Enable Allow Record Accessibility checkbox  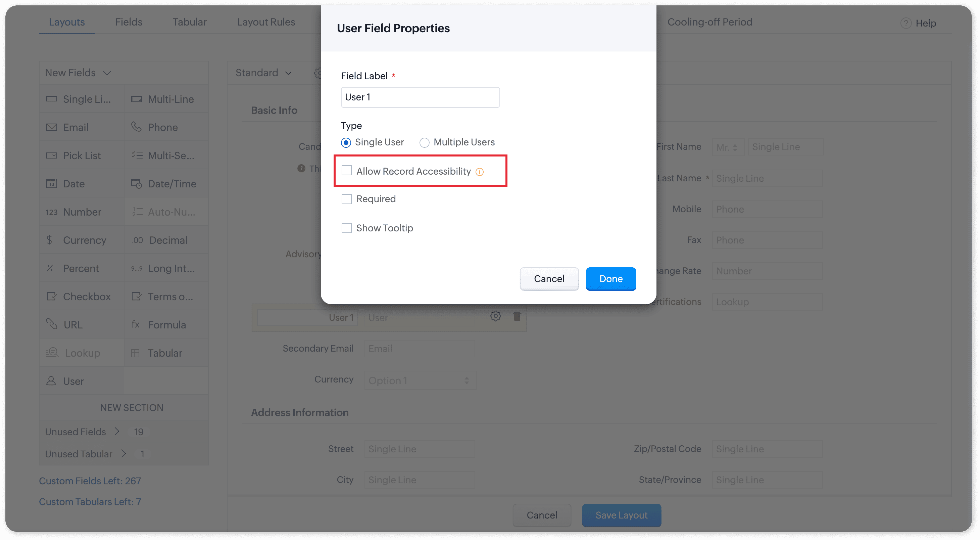click(x=347, y=171)
